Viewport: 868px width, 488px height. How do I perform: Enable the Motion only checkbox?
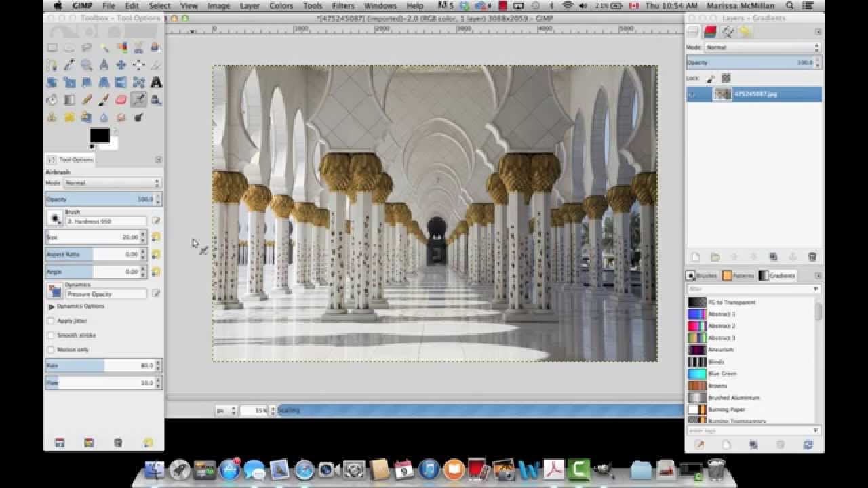tap(51, 350)
